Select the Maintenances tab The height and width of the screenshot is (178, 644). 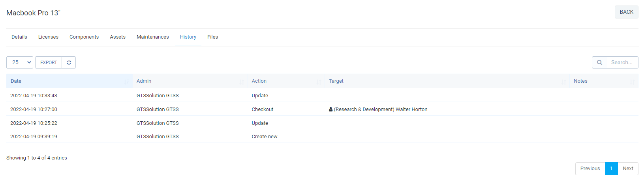tap(153, 37)
